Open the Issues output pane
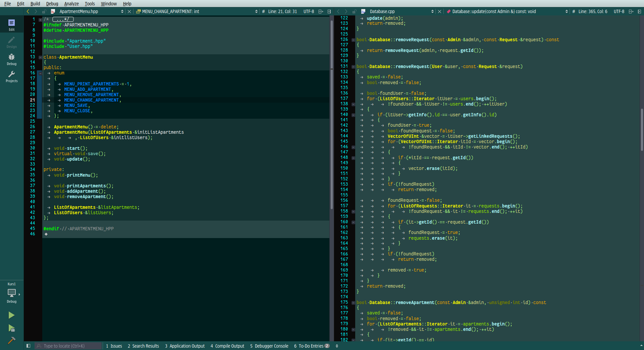Screen dimensions: 644x350 (114, 346)
